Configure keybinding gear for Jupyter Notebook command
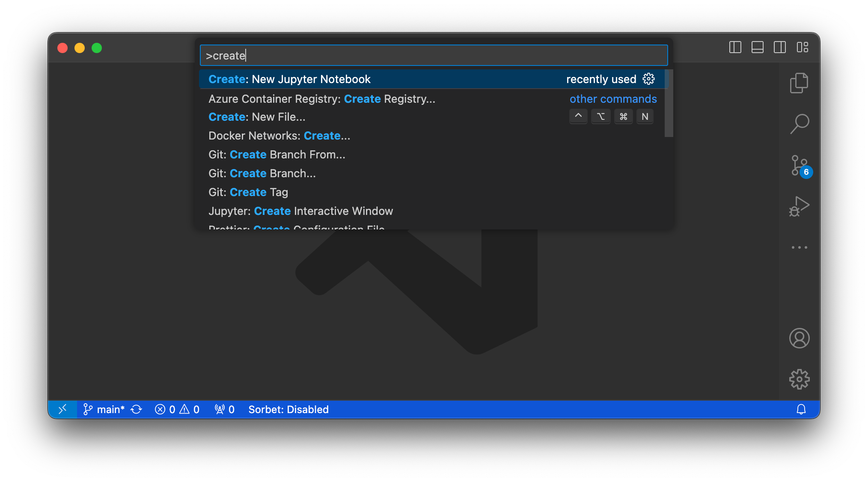Viewport: 868px width, 482px height. 648,79
